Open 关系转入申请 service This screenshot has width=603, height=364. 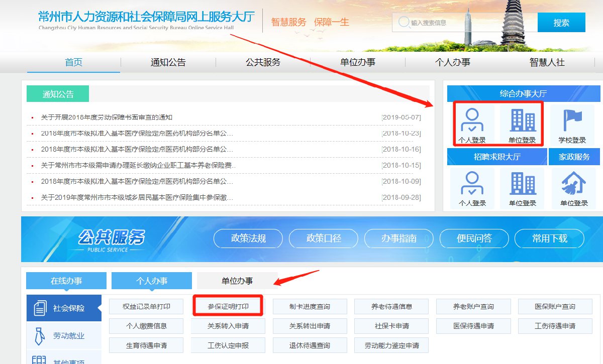tap(228, 326)
